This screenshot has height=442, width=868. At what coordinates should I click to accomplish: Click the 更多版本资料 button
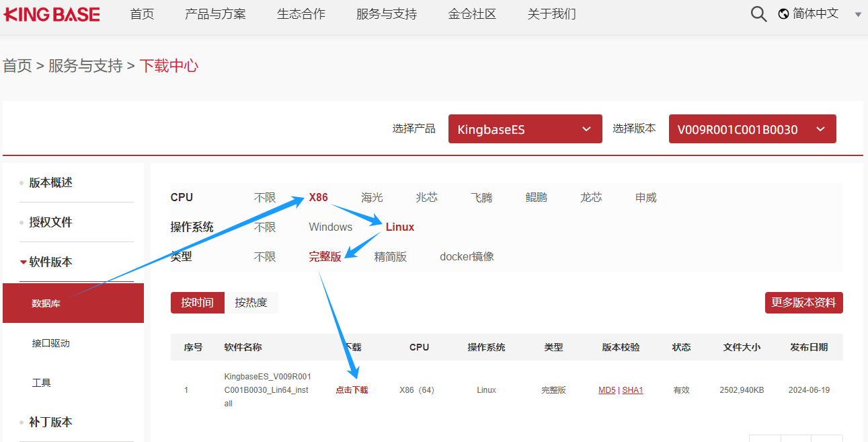pyautogui.click(x=803, y=303)
